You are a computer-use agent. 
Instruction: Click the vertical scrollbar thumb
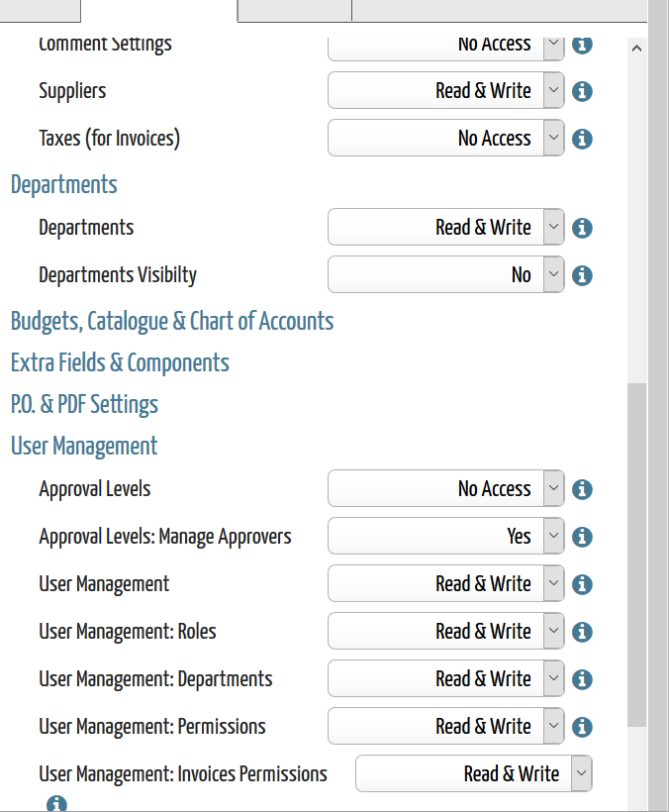637,555
